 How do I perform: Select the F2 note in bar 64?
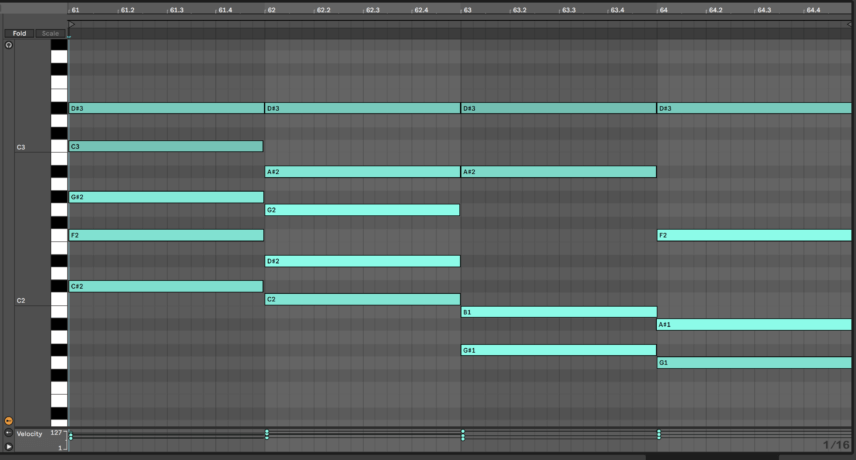(x=754, y=235)
